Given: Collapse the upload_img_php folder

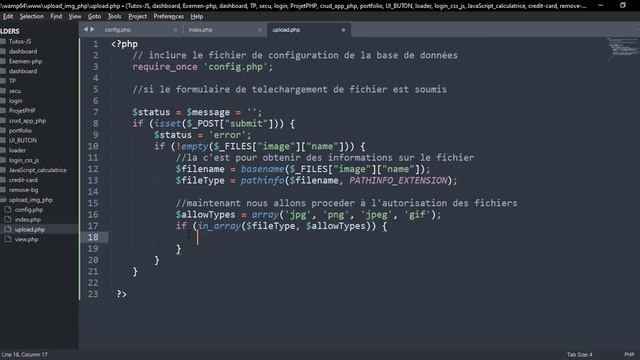Looking at the screenshot, I should point(31,200).
